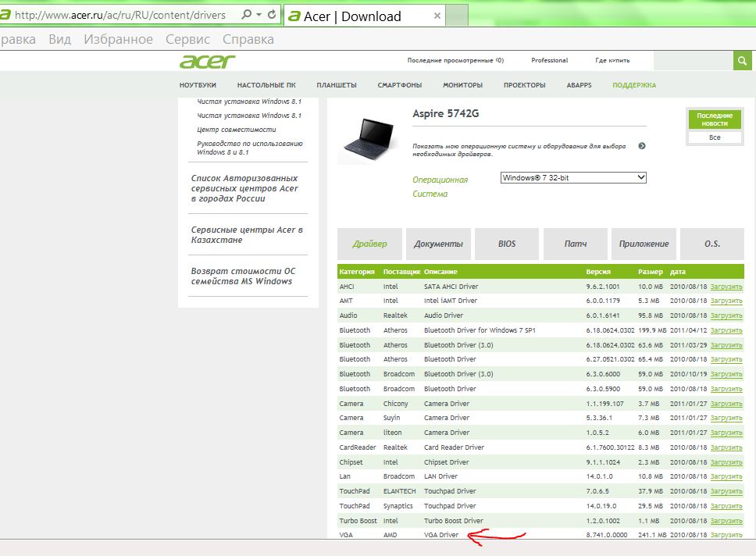
Task: Select the Aspire 5742G heading text
Action: 445,114
